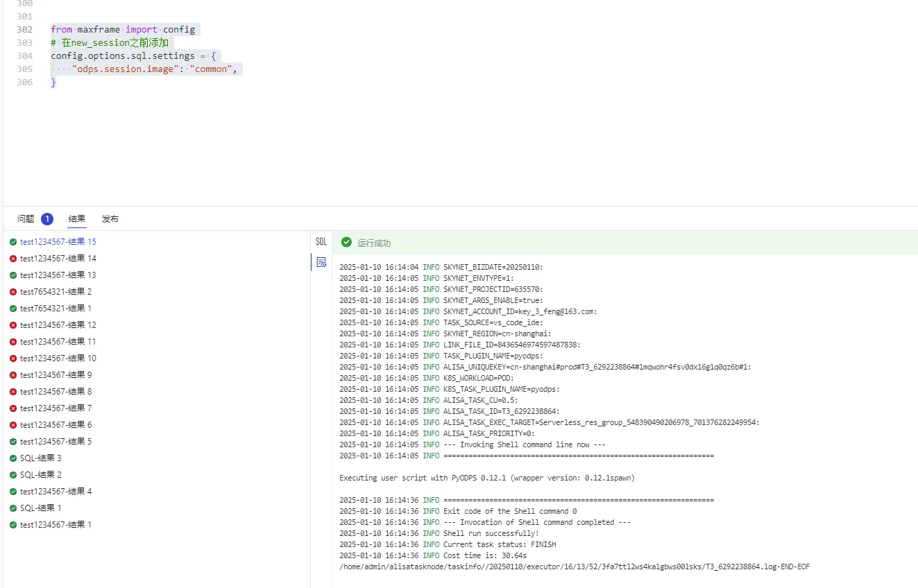Select result test1234567-结果 5
Screen dimensions: 918x588
point(56,442)
